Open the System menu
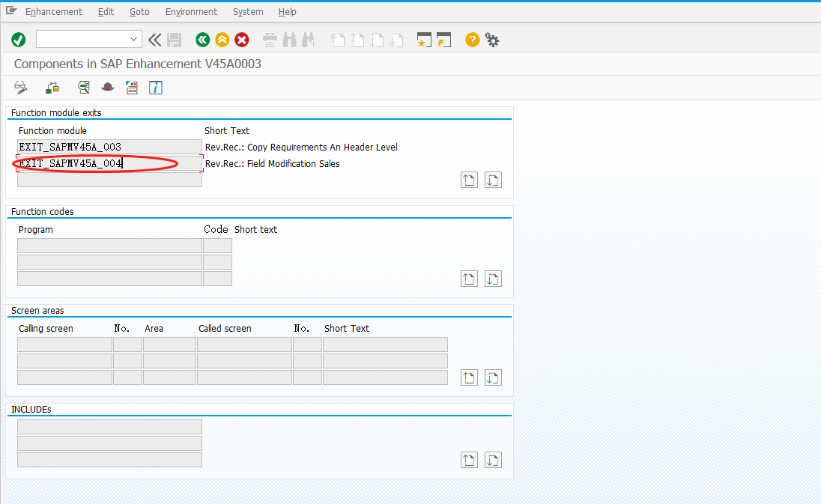The width and height of the screenshot is (821, 504). pos(248,11)
